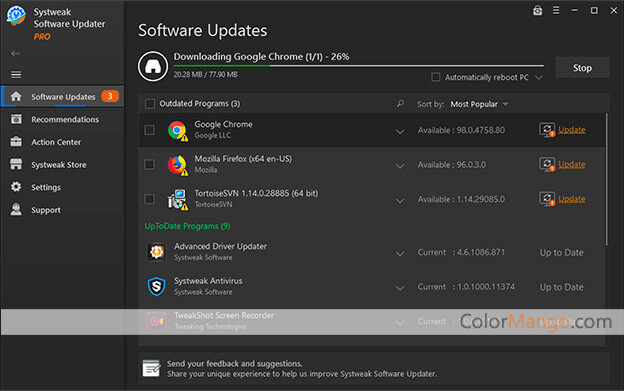This screenshot has height=391, width=624.
Task: Stop the Chrome download
Action: click(582, 68)
